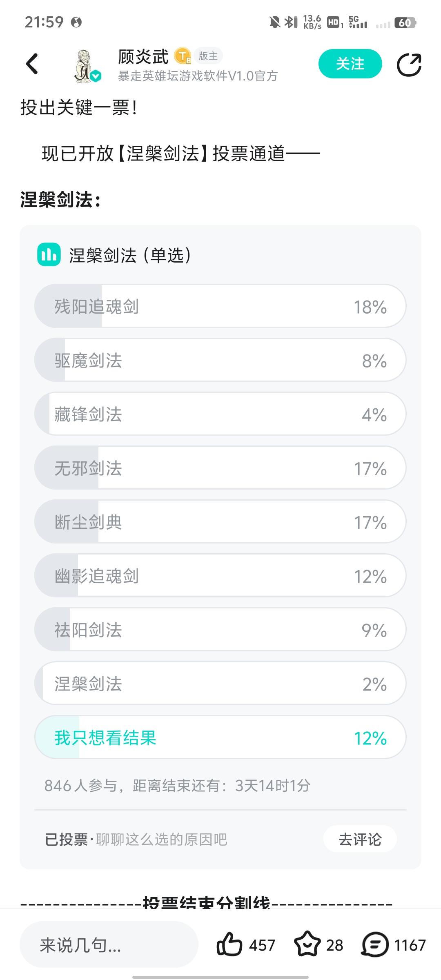
Task: Tap the gold level badge icon
Action: [183, 56]
